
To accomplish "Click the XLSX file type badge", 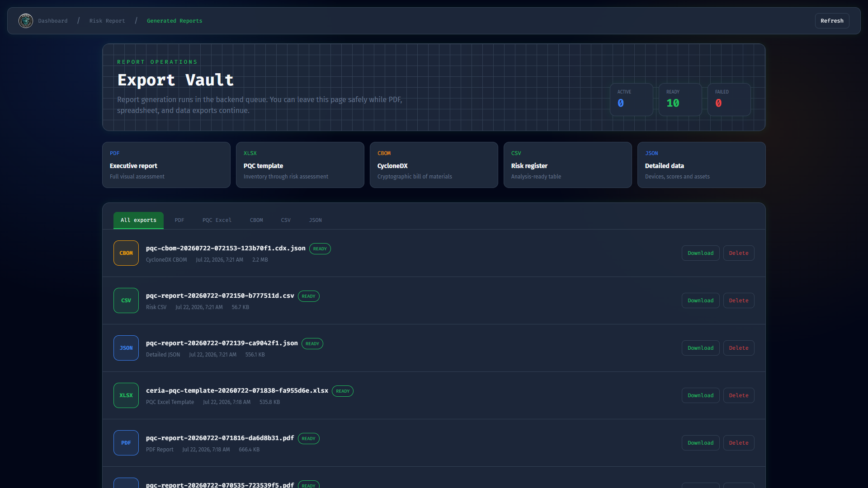I will point(126,395).
